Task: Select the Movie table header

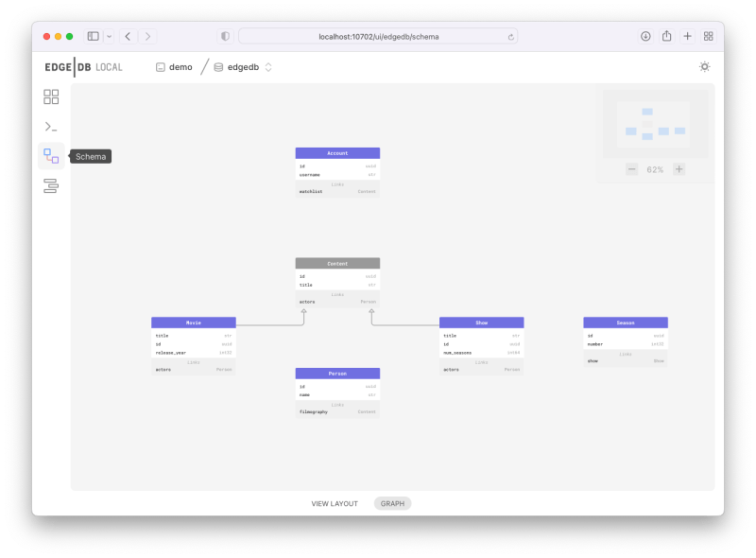Action: (194, 323)
